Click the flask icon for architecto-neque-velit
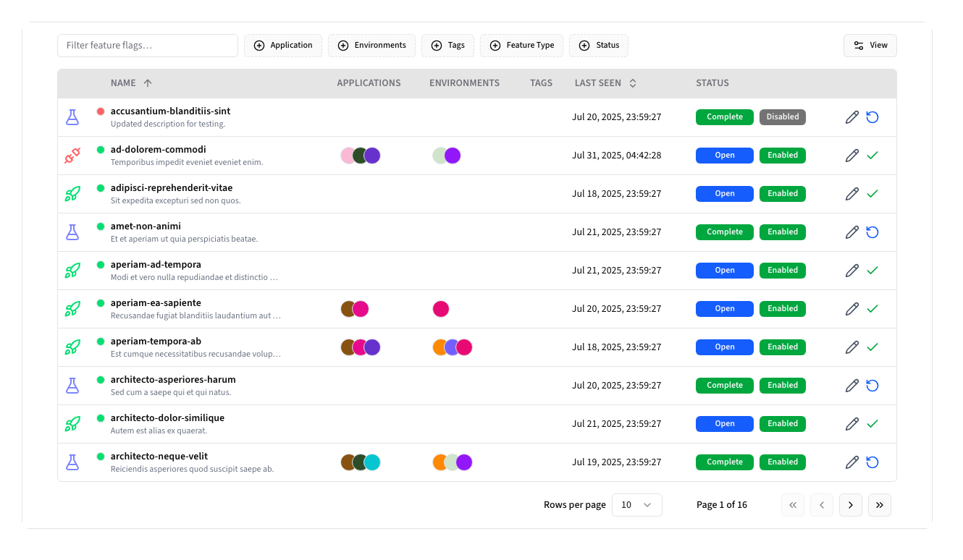This screenshot has width=963, height=560. coord(72,462)
